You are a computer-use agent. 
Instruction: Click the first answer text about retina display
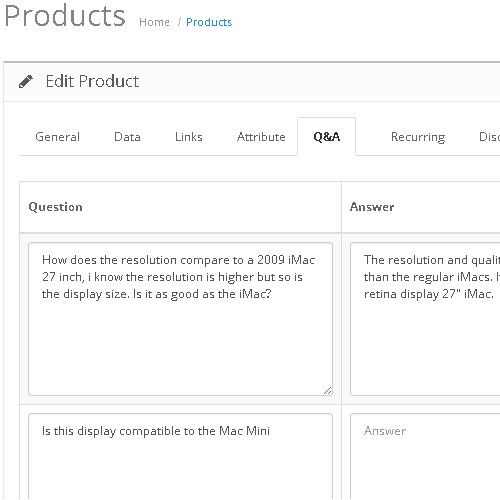coord(425,319)
